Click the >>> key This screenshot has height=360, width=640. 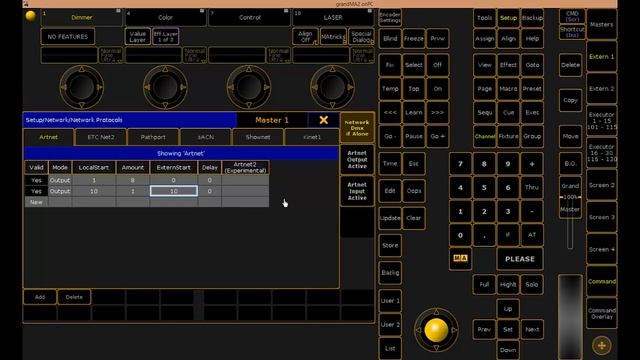438,112
